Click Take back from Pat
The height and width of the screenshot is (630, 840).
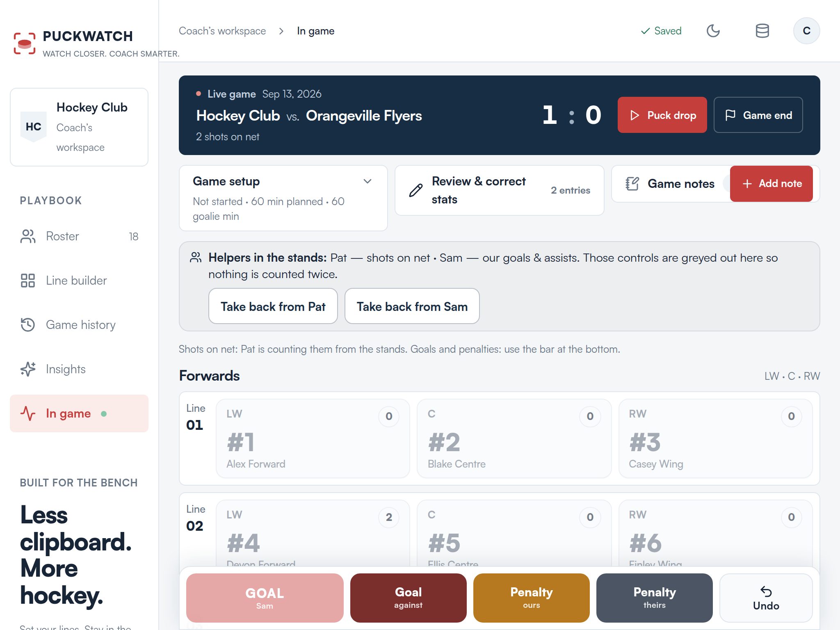(273, 306)
